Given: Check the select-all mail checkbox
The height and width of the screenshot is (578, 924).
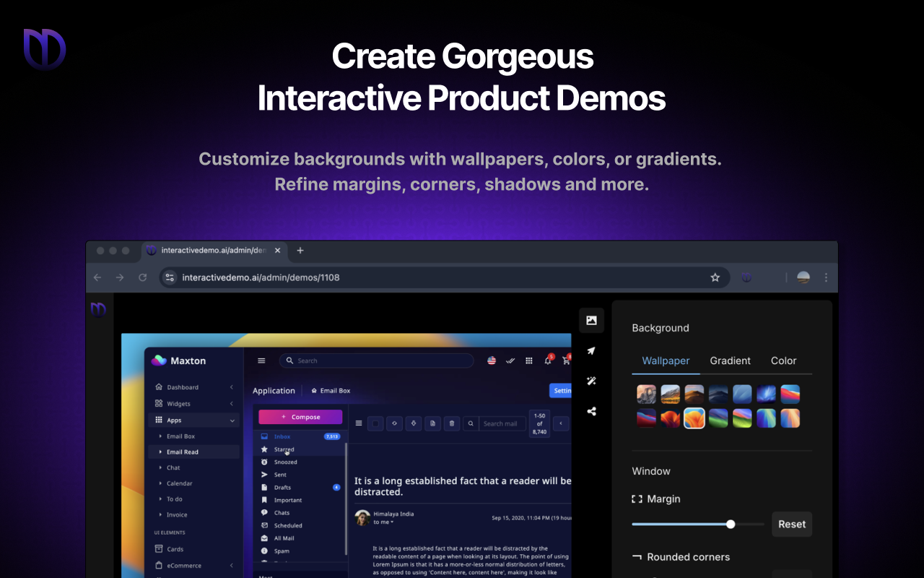Looking at the screenshot, I should (x=375, y=423).
